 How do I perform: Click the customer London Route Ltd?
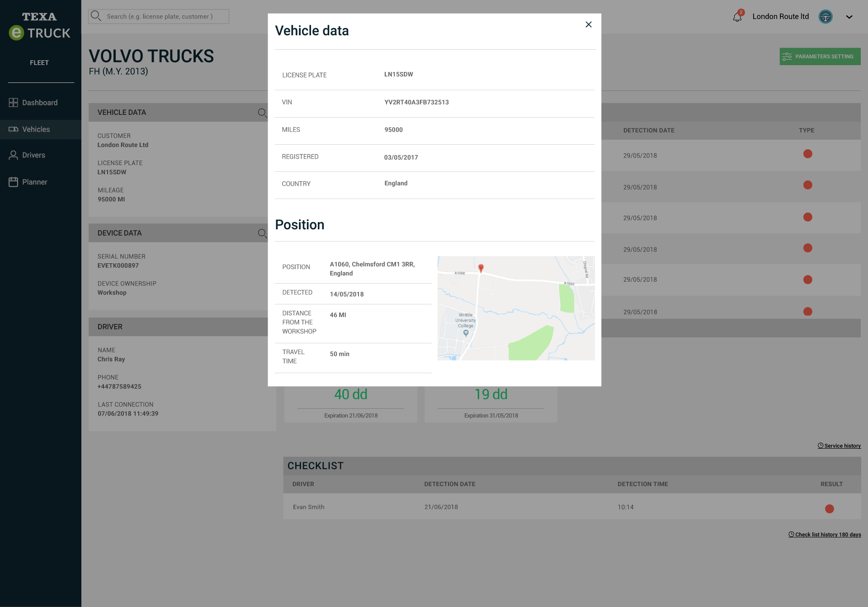click(x=123, y=145)
